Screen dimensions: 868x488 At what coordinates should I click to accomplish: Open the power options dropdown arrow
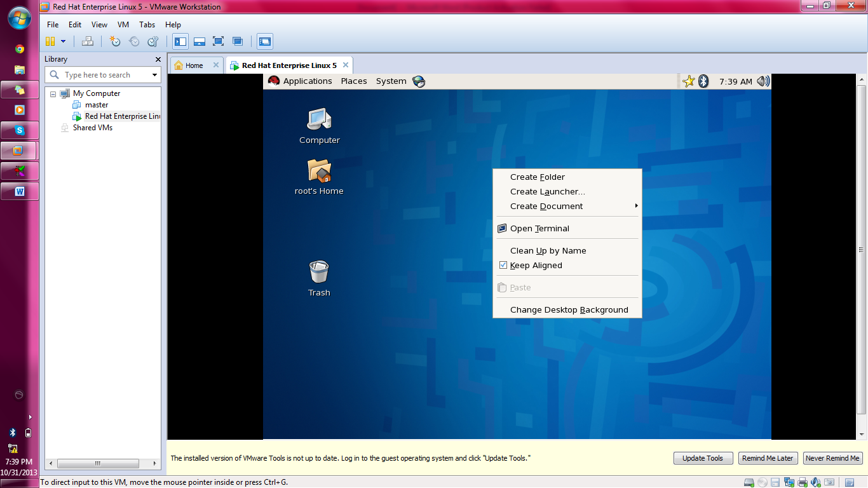coord(63,41)
